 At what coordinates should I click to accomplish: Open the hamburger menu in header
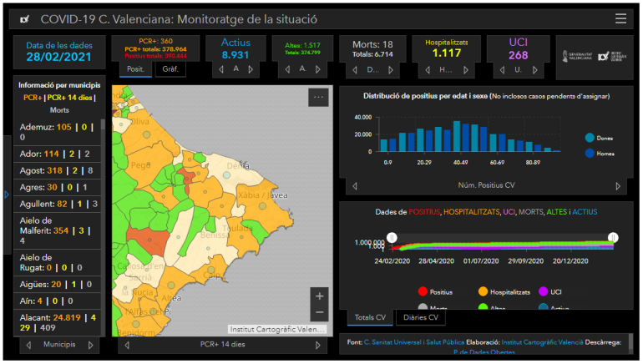[620, 18]
